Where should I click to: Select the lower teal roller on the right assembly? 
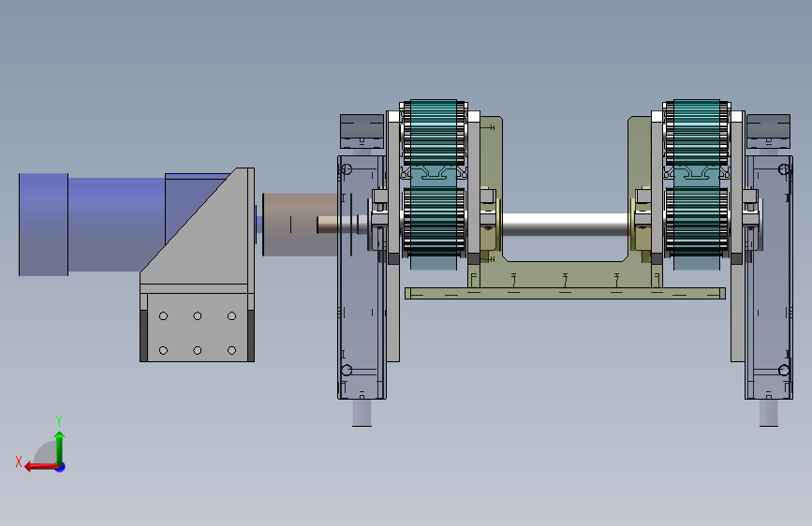[x=697, y=223]
